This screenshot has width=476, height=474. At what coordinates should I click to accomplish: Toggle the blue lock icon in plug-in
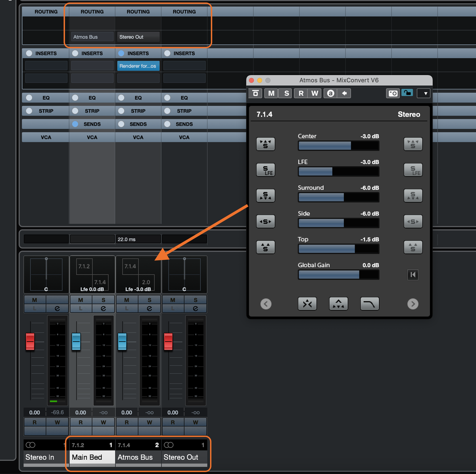(x=407, y=93)
